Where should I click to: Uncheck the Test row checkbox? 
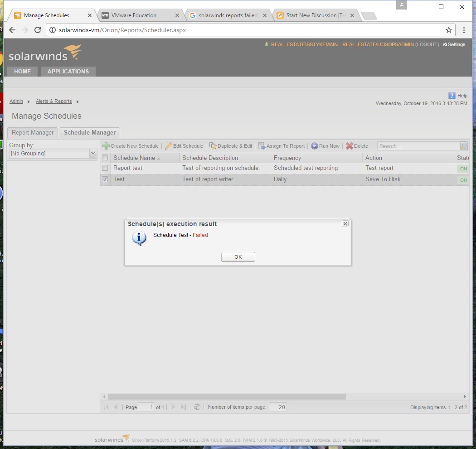[x=105, y=179]
